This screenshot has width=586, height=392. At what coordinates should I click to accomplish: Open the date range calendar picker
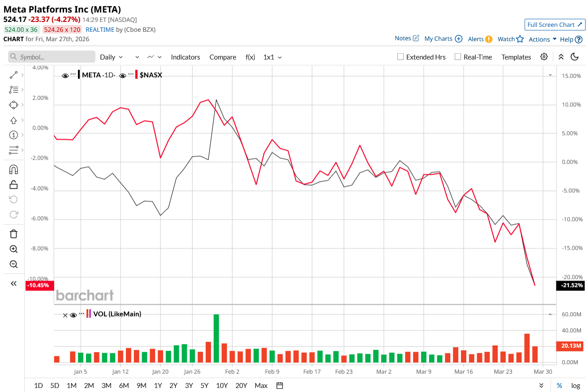coord(280,386)
